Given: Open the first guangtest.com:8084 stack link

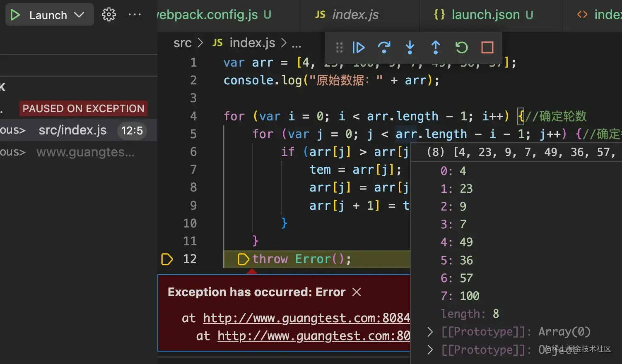Looking at the screenshot, I should coord(306,318).
